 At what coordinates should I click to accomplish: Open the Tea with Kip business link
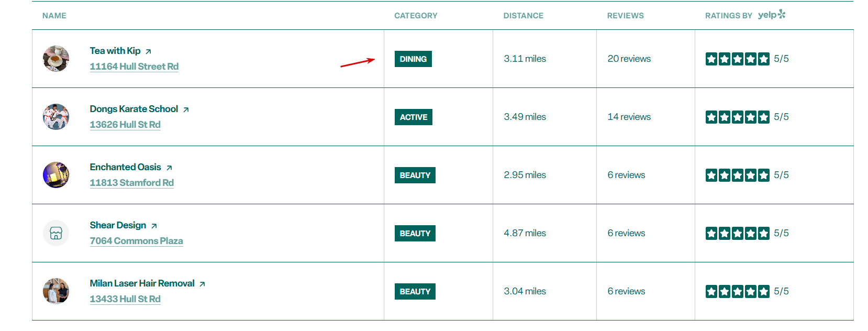pos(115,51)
